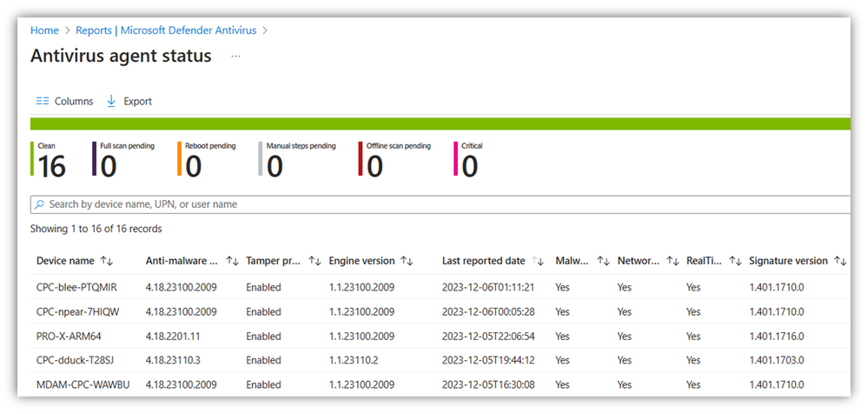868x414 pixels.
Task: Sort by Engine version column arrows
Action: click(407, 261)
